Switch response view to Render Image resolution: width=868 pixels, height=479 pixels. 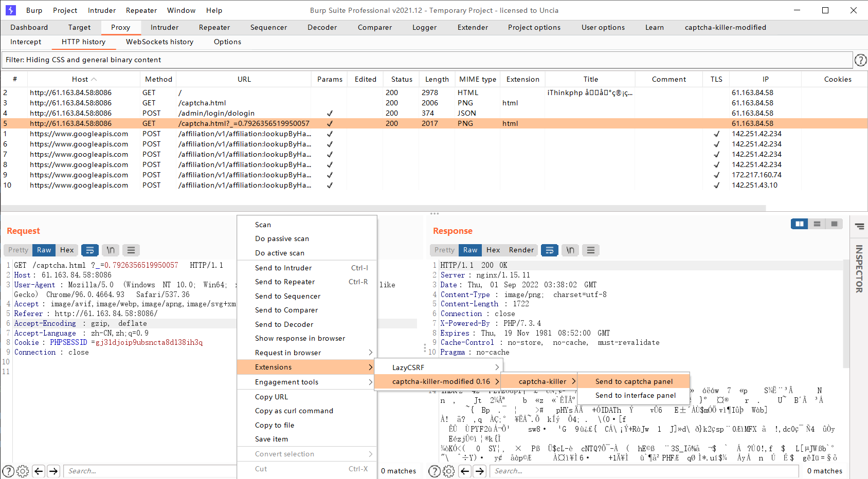point(521,250)
